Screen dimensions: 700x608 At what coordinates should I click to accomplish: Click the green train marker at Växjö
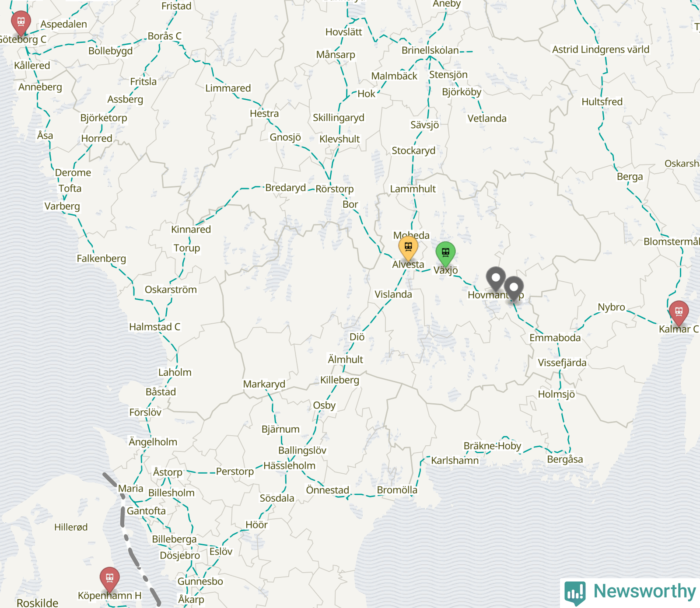pyautogui.click(x=445, y=254)
